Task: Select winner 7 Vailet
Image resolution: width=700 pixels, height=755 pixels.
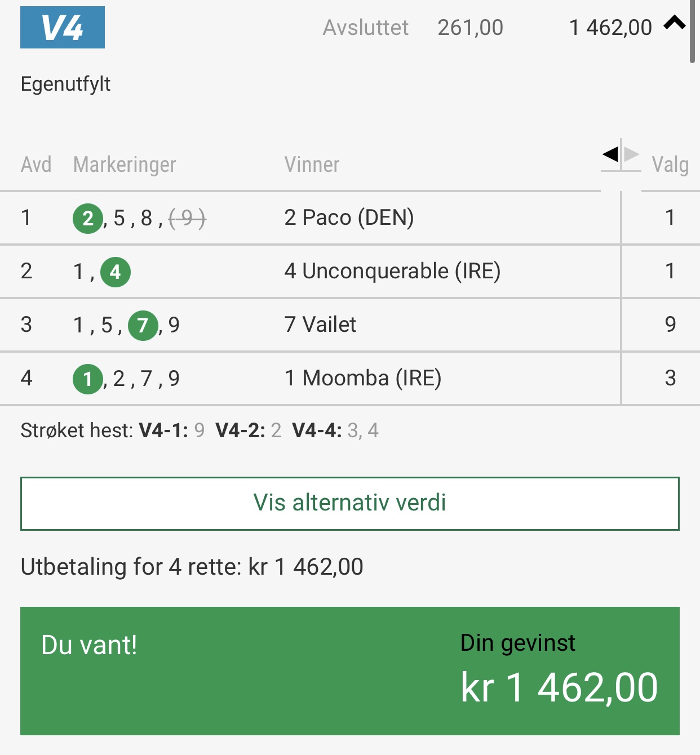Action: click(x=320, y=325)
